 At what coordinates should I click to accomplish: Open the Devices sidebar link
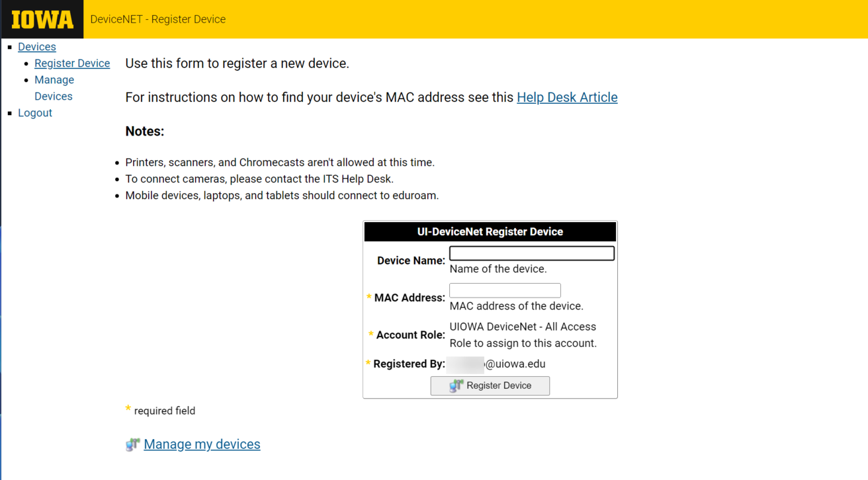tap(36, 46)
